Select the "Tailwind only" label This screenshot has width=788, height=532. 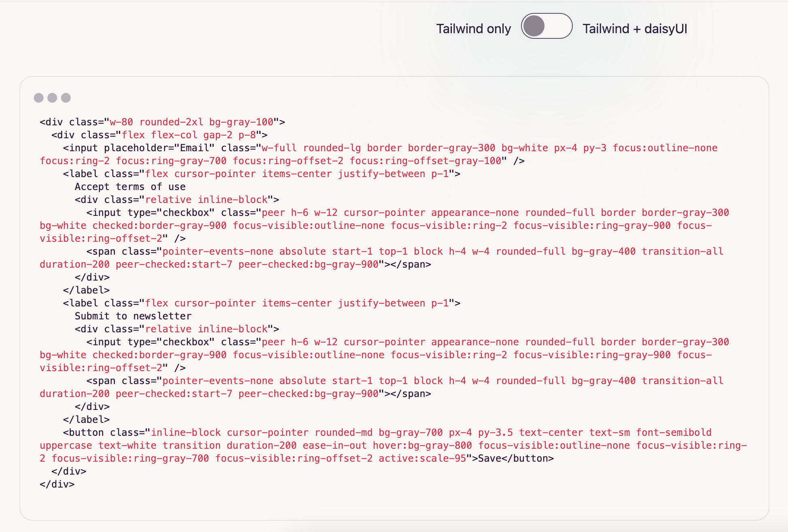474,28
